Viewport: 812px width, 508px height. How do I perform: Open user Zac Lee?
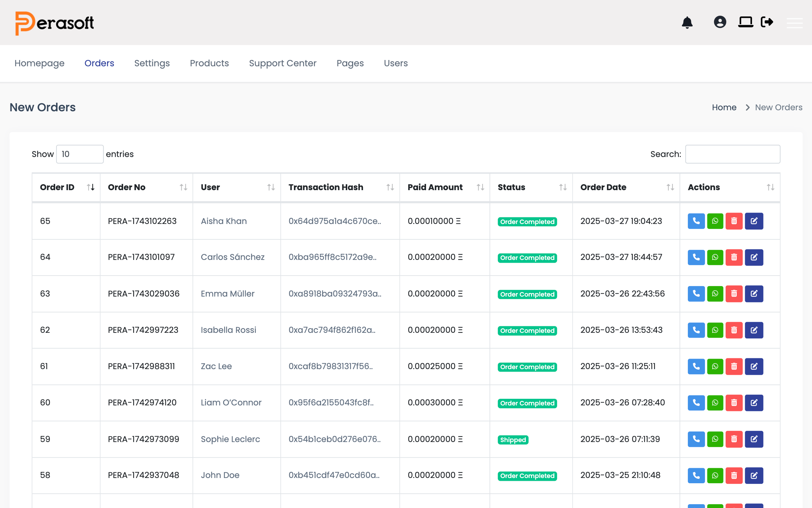(216, 366)
